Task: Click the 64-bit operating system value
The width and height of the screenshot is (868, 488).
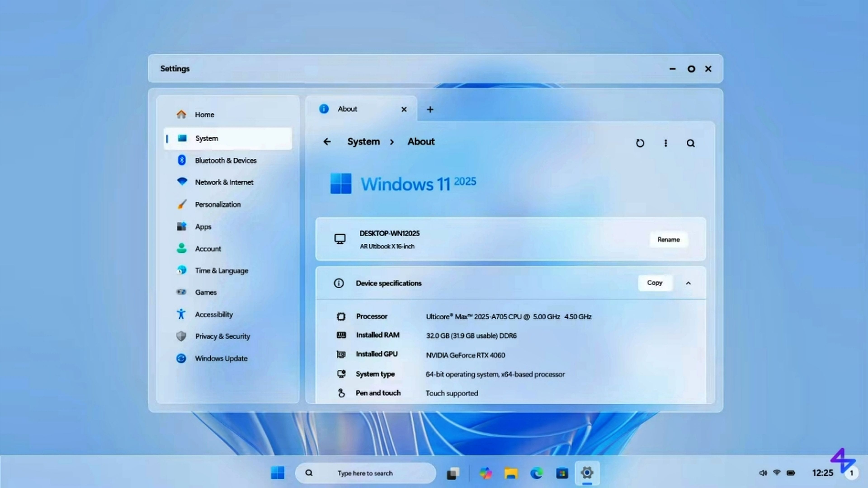Action: click(495, 374)
